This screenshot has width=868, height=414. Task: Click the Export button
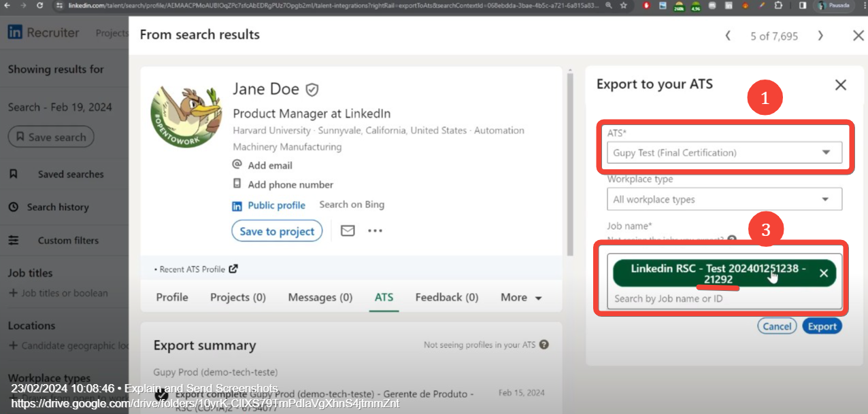(822, 326)
